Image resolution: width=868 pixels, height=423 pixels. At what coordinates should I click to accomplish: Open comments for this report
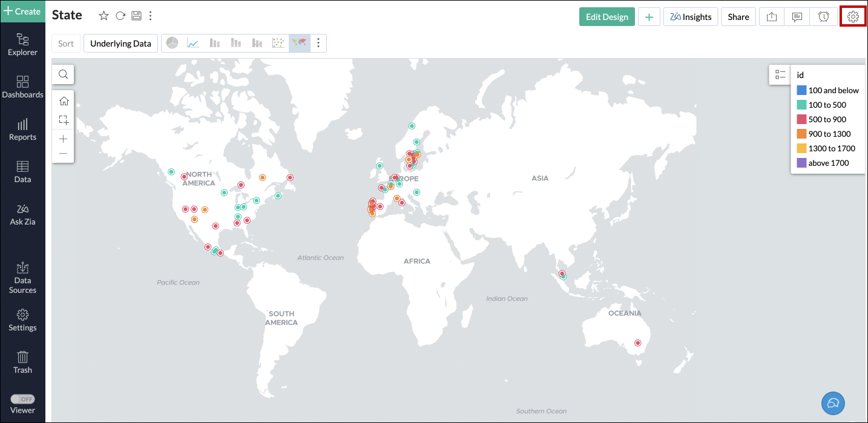[x=797, y=16]
